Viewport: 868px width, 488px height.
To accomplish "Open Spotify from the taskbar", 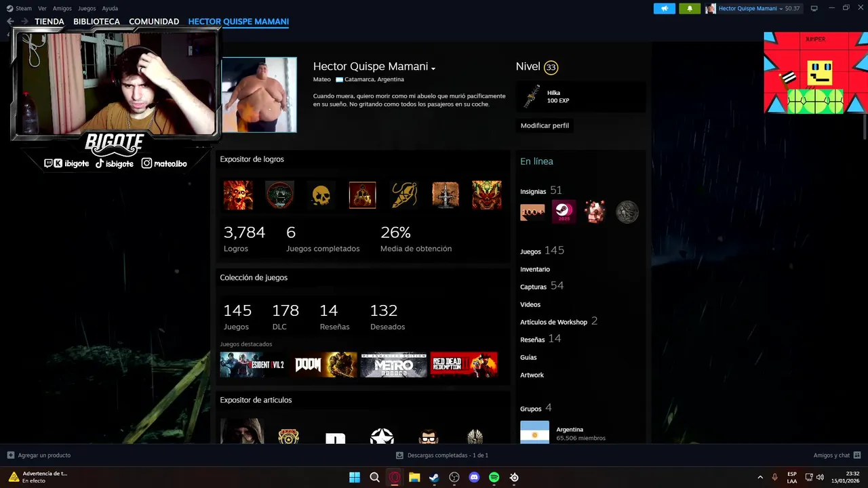I will point(494,477).
